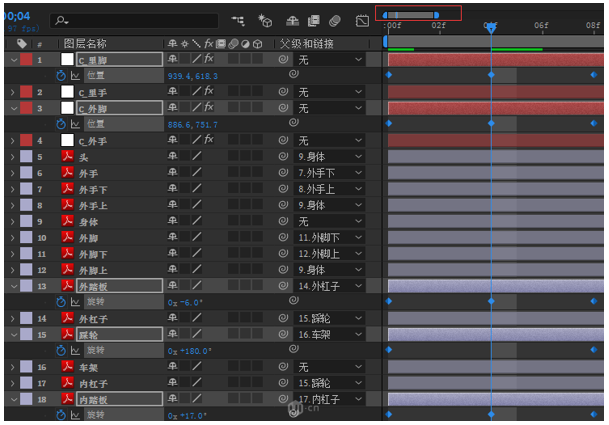Click PDF source icon of 外杠子 layer
Image resolution: width=609 pixels, height=425 pixels.
click(68, 318)
